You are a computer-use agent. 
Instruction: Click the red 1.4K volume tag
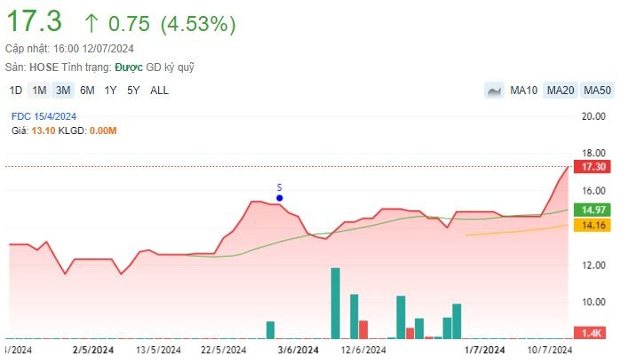click(593, 331)
